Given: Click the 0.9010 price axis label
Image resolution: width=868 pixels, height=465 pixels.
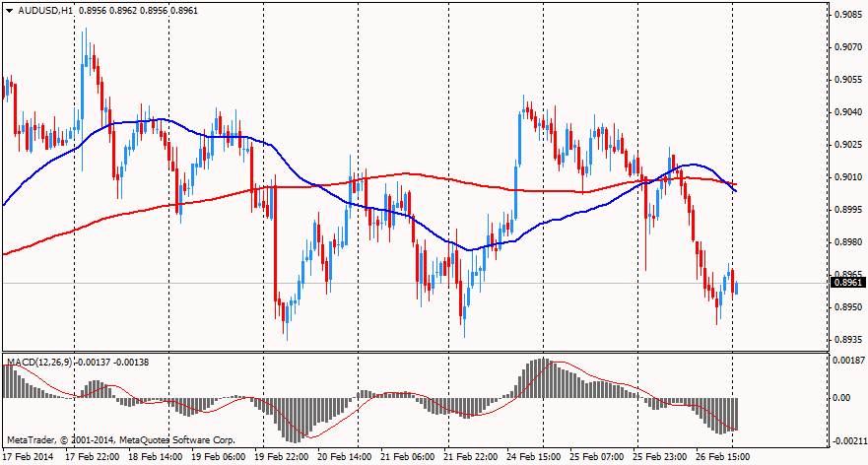Looking at the screenshot, I should point(848,177).
